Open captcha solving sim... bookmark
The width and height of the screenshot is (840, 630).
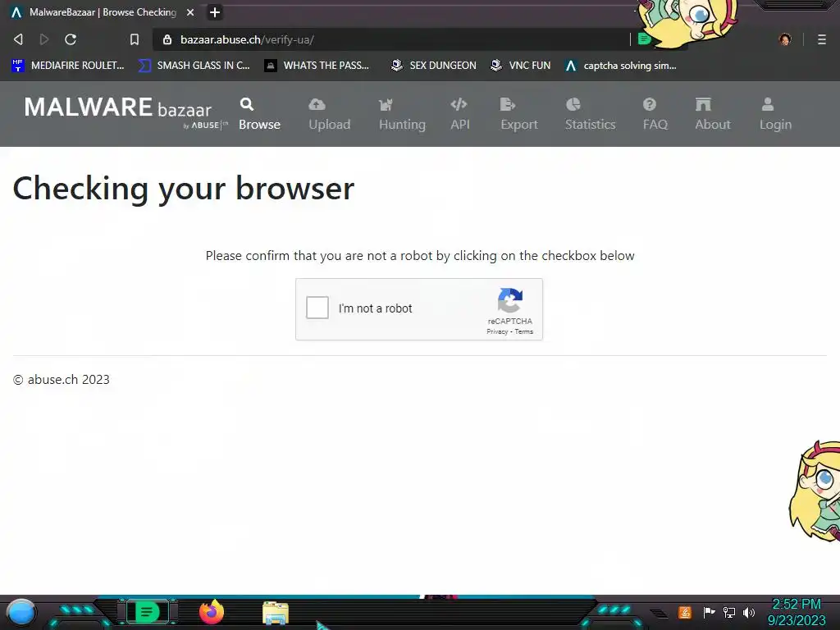point(621,66)
